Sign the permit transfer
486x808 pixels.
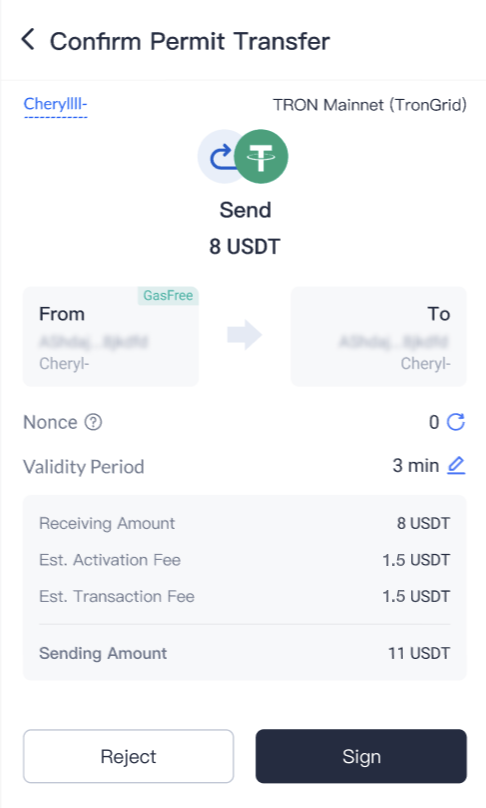click(361, 756)
